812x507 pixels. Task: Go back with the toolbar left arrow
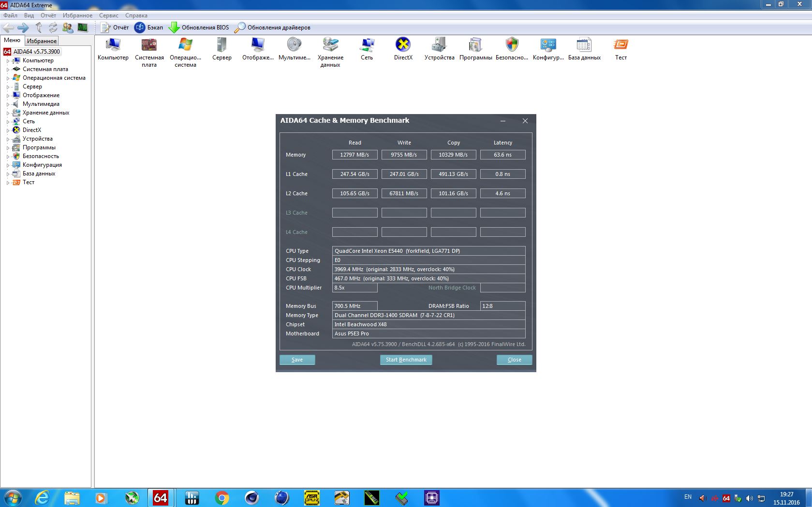(8, 28)
